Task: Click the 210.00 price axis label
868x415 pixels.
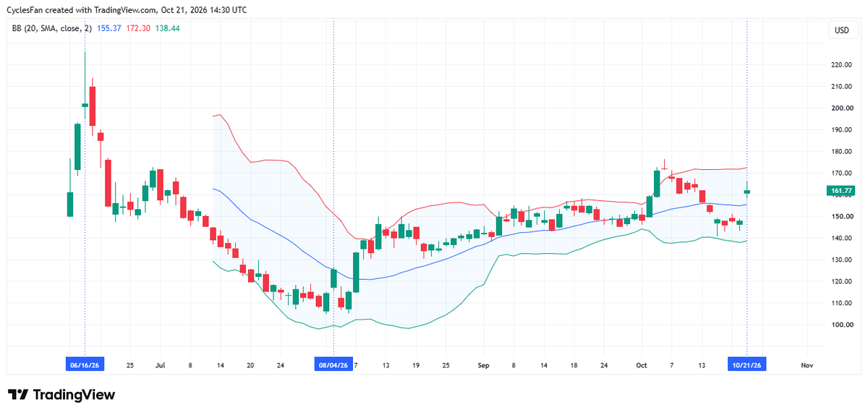Action: click(x=841, y=86)
